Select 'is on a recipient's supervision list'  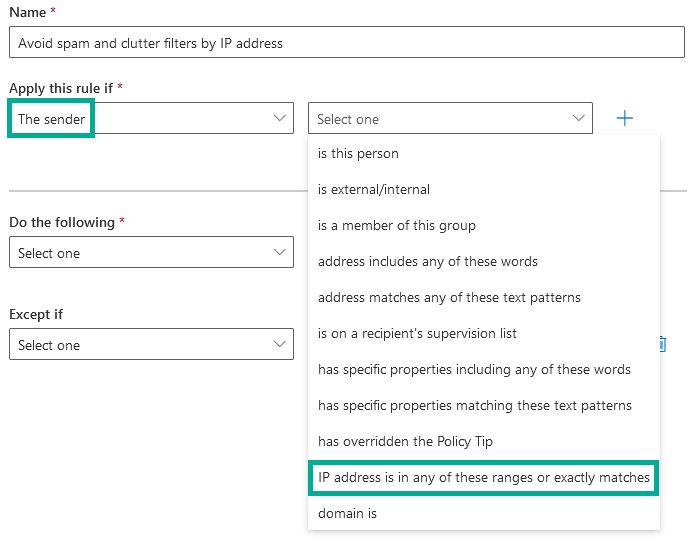417,334
